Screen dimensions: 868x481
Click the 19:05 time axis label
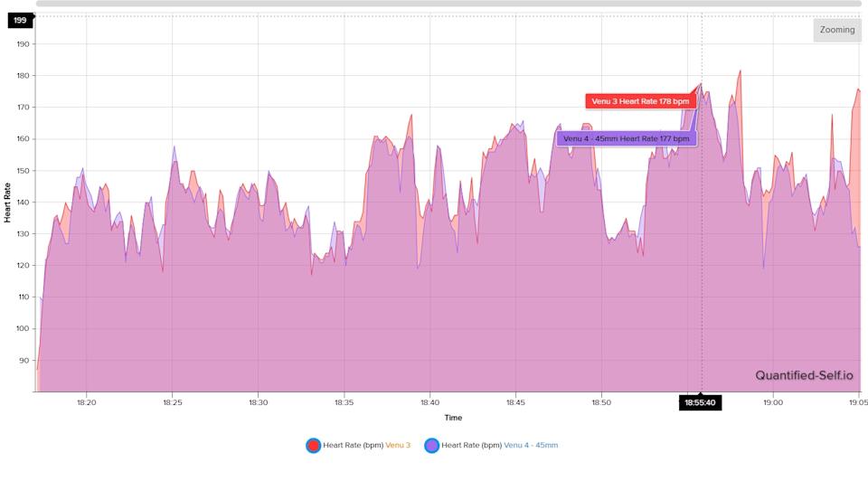click(857, 403)
